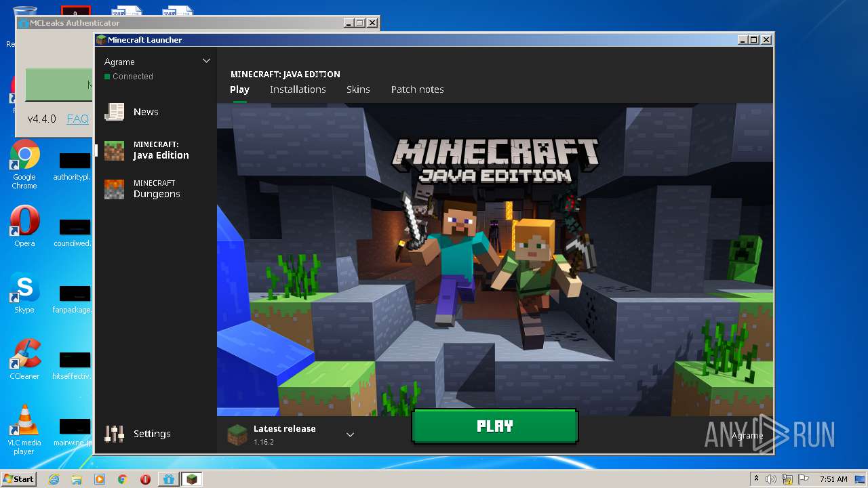868x488 pixels.
Task: Switch to the Patch notes tab
Action: (x=417, y=89)
